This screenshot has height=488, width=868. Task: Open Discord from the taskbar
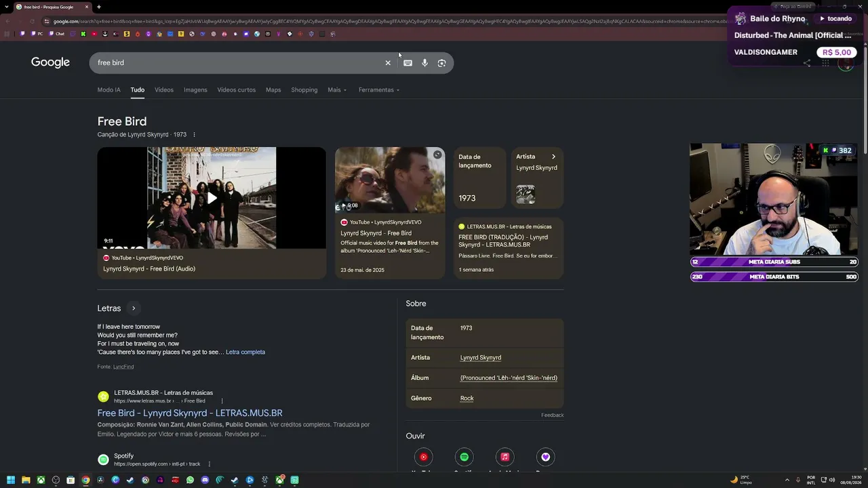[205, 480]
